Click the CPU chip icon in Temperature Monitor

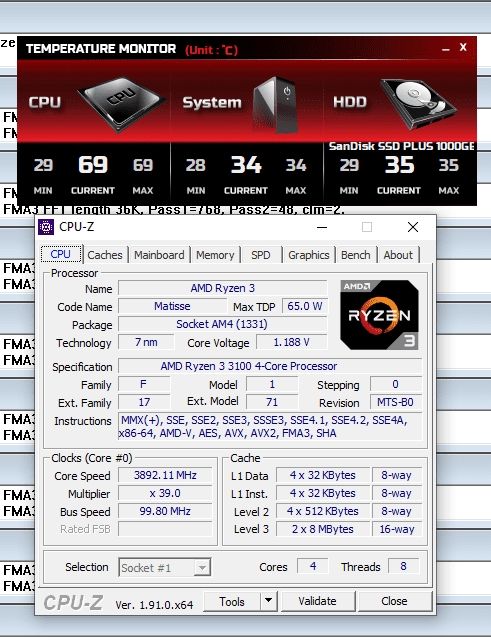122,104
